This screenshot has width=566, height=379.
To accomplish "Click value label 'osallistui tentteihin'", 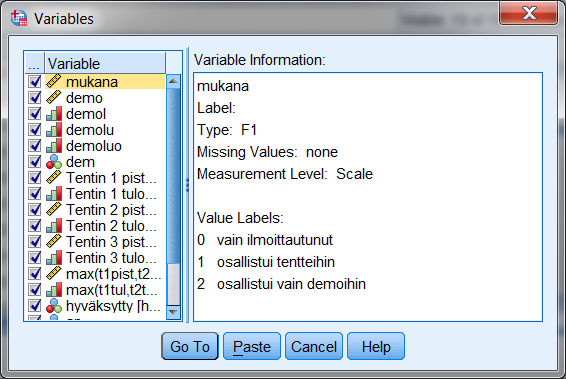I will pyautogui.click(x=276, y=262).
